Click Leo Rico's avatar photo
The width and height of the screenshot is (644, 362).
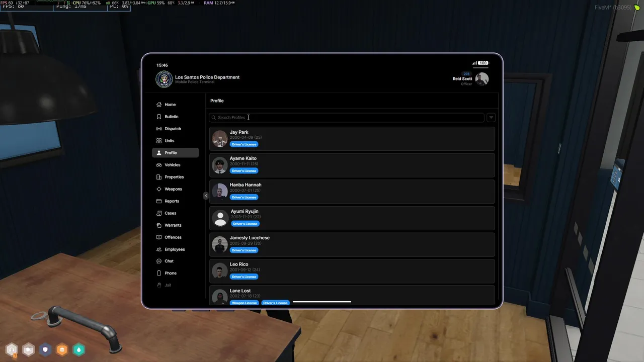(220, 271)
